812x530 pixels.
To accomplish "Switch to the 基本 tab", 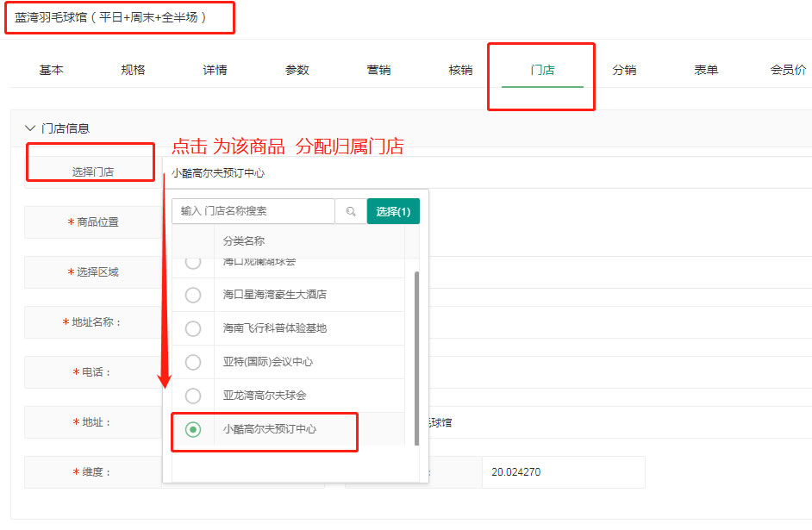I will click(51, 70).
